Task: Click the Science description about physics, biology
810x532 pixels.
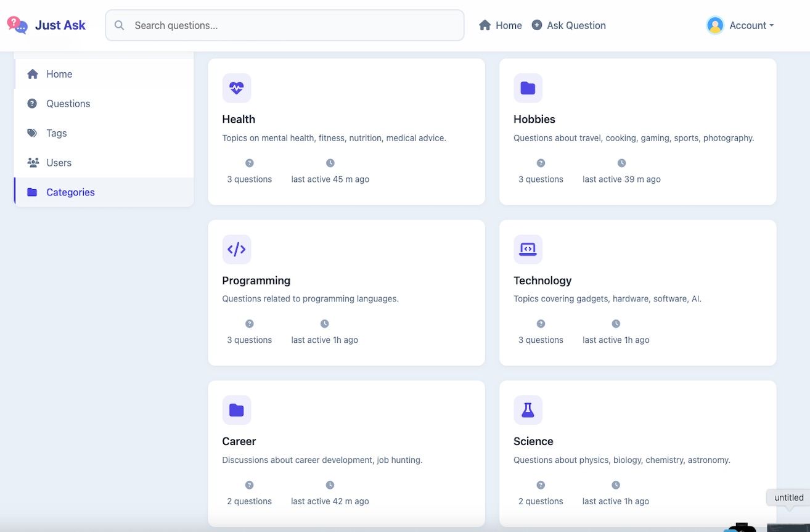Action: [x=622, y=460]
